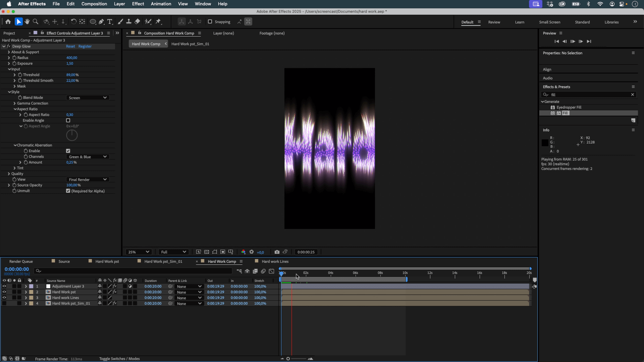The height and width of the screenshot is (362, 644).
Task: Select the Roto Brush tool
Action: [x=148, y=22]
